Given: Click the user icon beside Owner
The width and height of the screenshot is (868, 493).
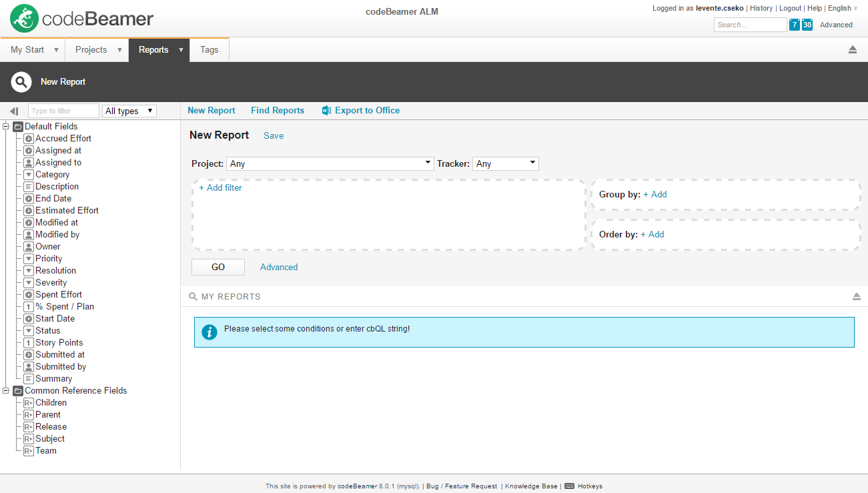Looking at the screenshot, I should click(29, 247).
